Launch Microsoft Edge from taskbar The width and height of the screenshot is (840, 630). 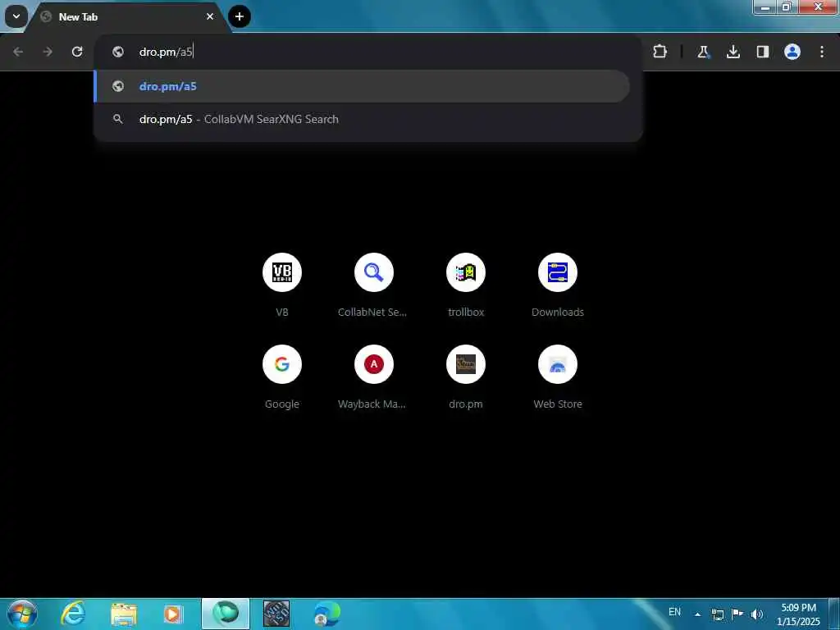326,614
